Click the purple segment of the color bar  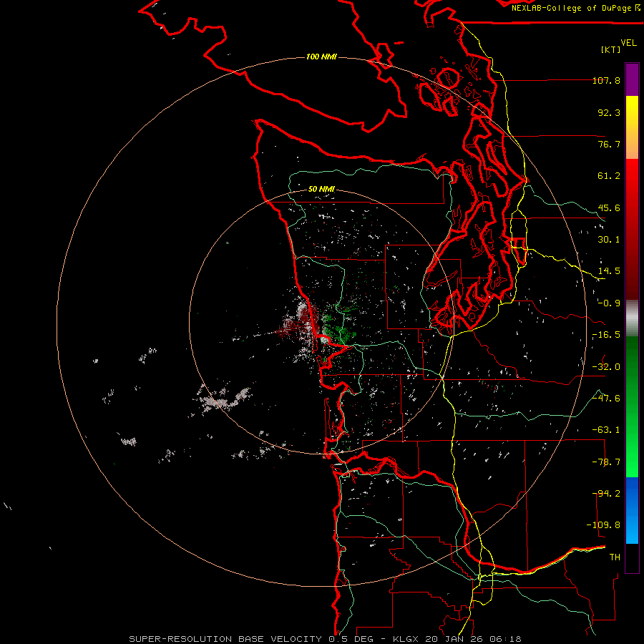[x=632, y=79]
